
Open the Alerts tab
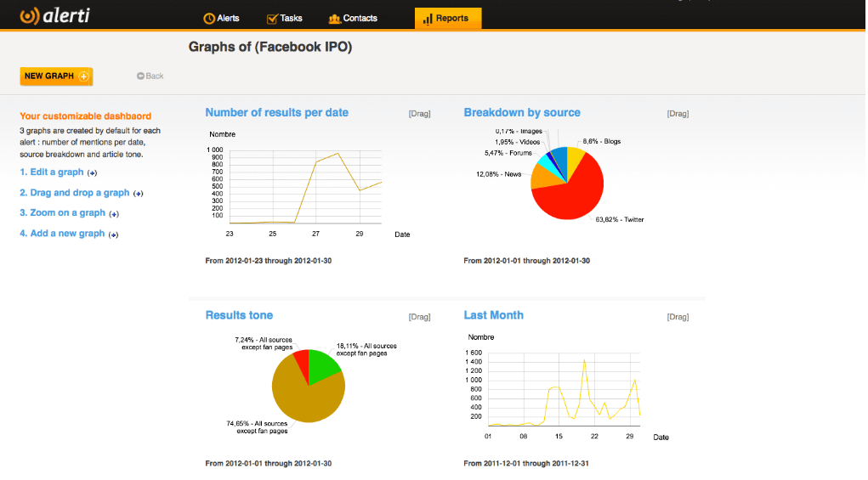(221, 18)
